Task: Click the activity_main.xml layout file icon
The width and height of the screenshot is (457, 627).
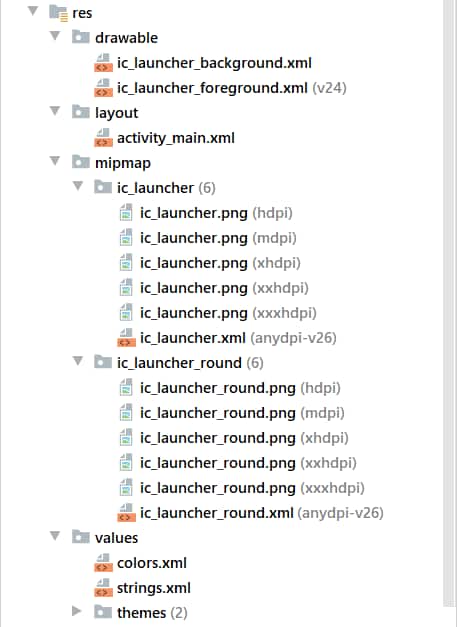Action: [103, 138]
